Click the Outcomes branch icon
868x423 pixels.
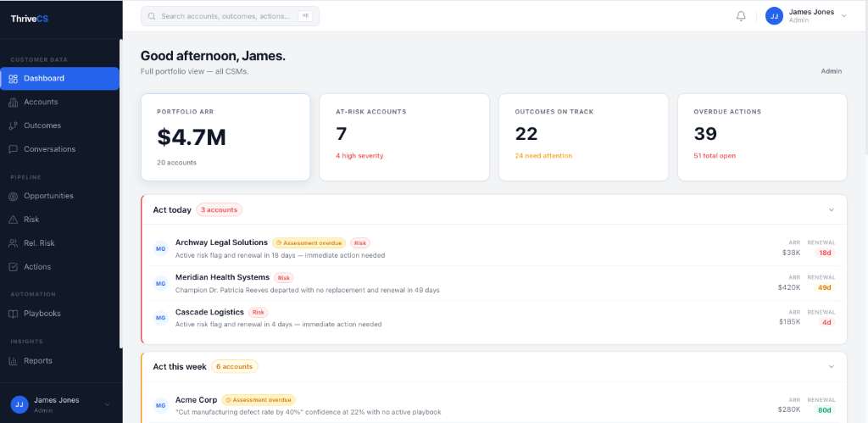coord(14,125)
